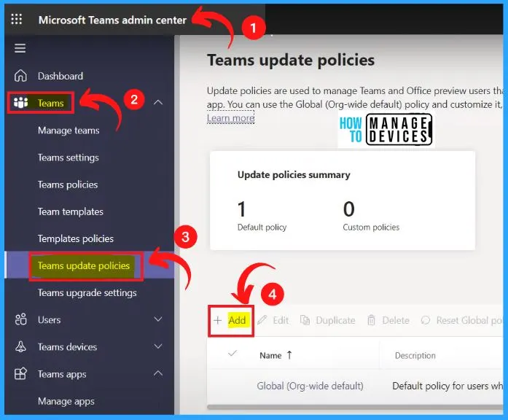This screenshot has width=508, height=420.
Task: Open the Global (Org-wide default) policy
Action: click(x=310, y=386)
